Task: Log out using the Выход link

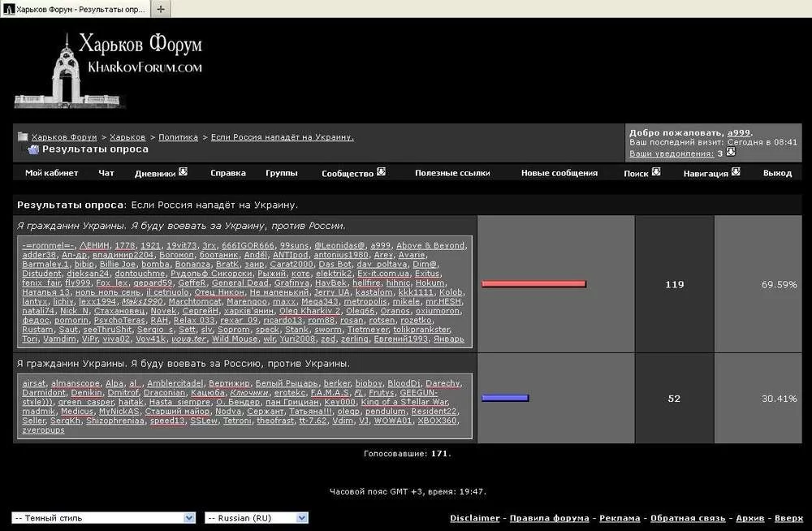Action: click(777, 173)
